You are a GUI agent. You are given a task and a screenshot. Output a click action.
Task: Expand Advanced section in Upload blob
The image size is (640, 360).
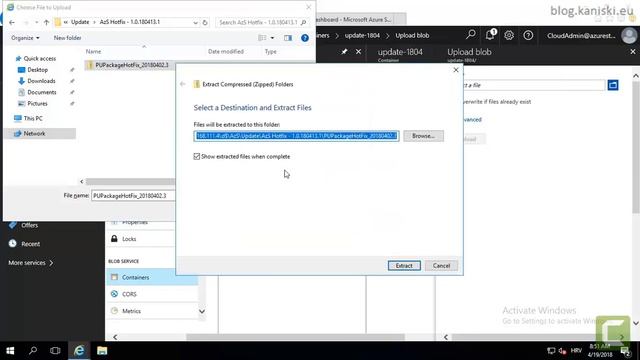pos(472,120)
